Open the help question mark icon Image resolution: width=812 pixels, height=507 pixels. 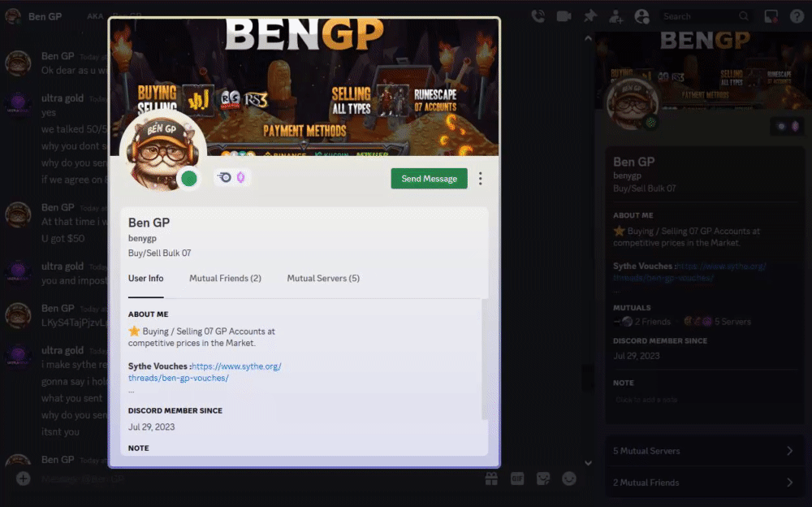pyautogui.click(x=797, y=16)
